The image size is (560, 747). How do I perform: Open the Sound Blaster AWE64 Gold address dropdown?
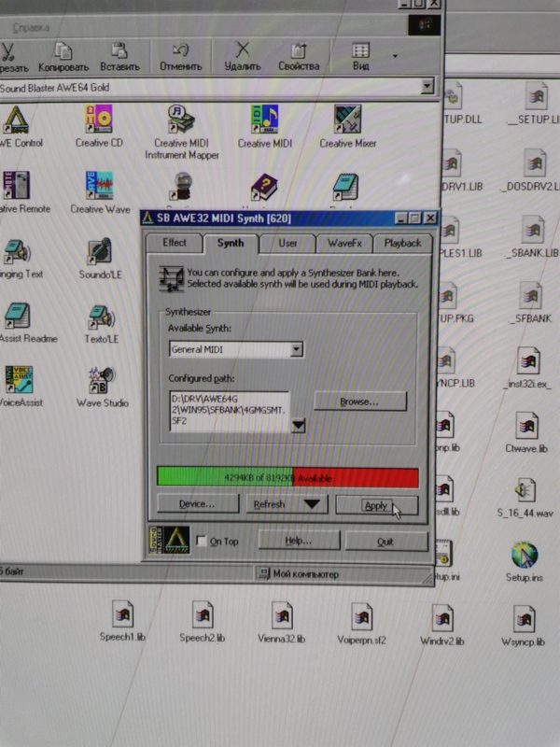point(427,86)
